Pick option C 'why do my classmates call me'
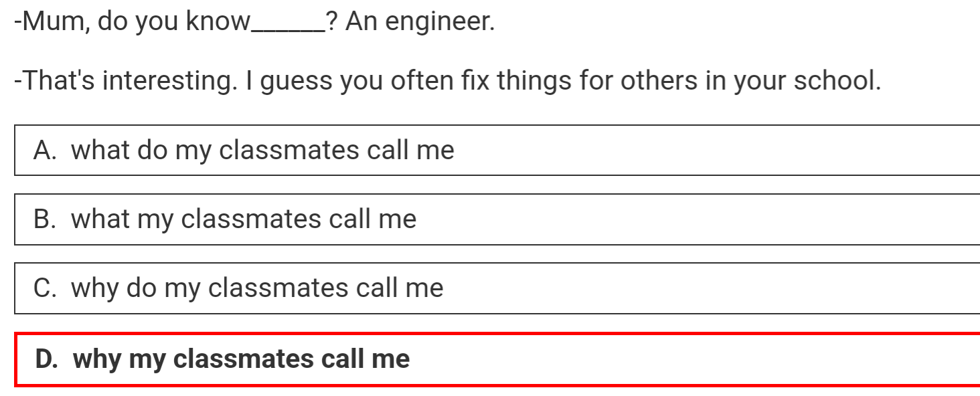Screen dimensions: 980x396 point(497,288)
